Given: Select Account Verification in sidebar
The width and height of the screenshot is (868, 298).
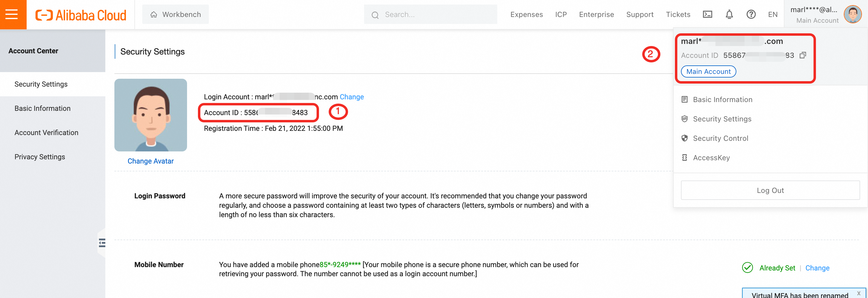Looking at the screenshot, I should tap(53, 133).
